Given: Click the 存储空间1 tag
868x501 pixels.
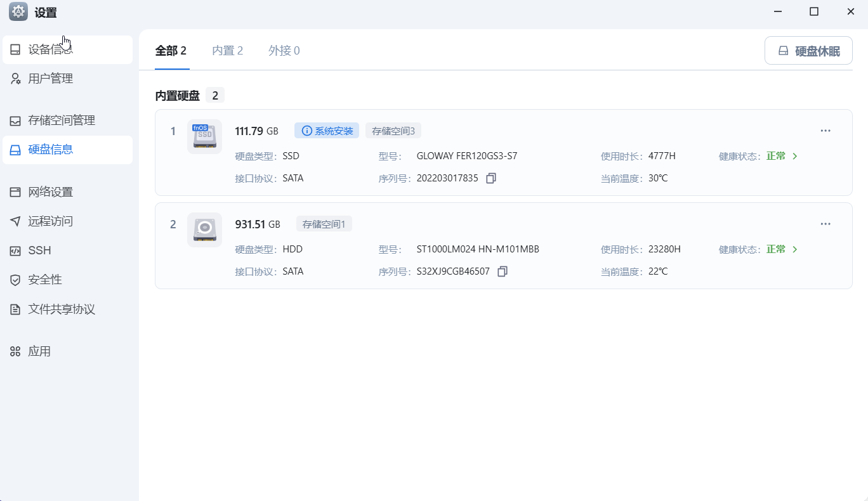Looking at the screenshot, I should point(324,224).
